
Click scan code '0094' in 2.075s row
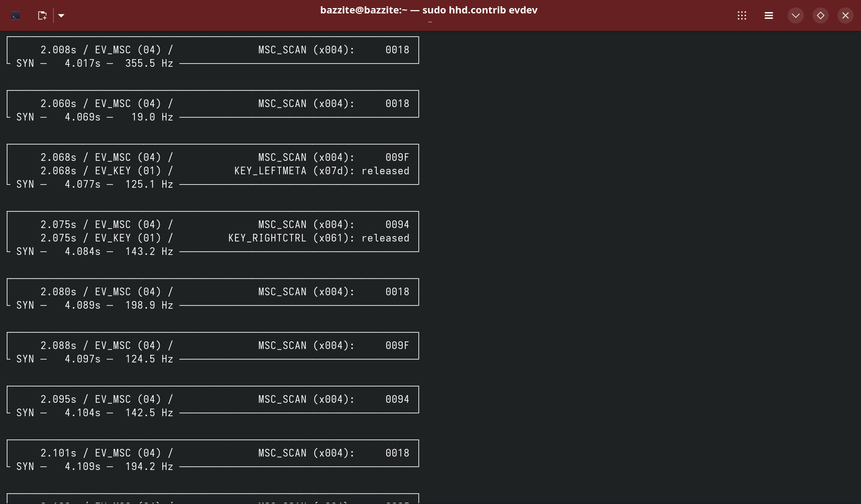397,225
